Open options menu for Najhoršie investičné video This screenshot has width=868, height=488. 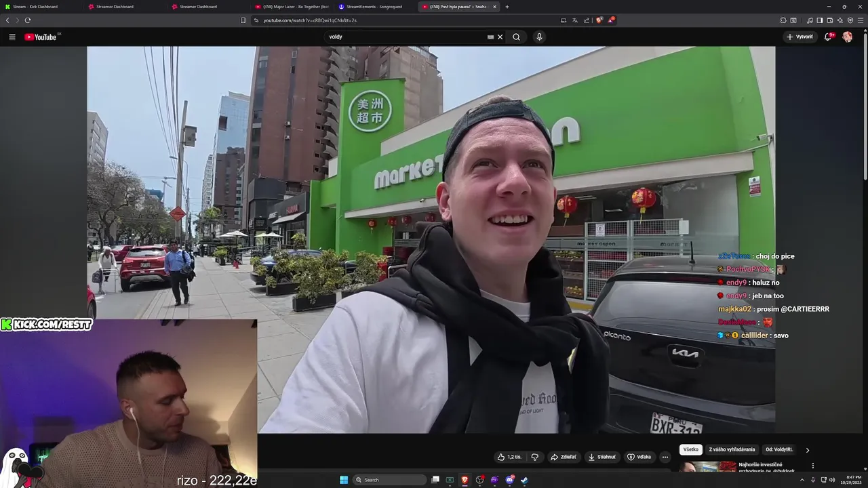812,466
